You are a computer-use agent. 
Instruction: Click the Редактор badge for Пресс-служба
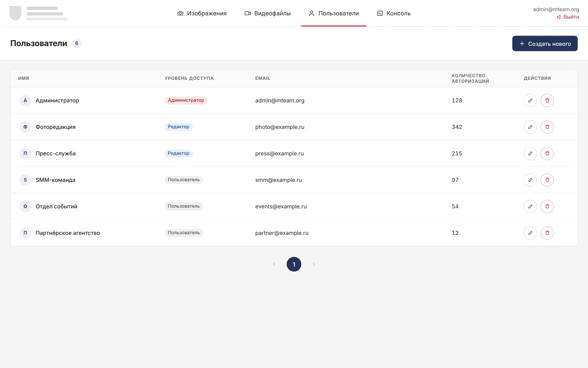pyautogui.click(x=178, y=153)
